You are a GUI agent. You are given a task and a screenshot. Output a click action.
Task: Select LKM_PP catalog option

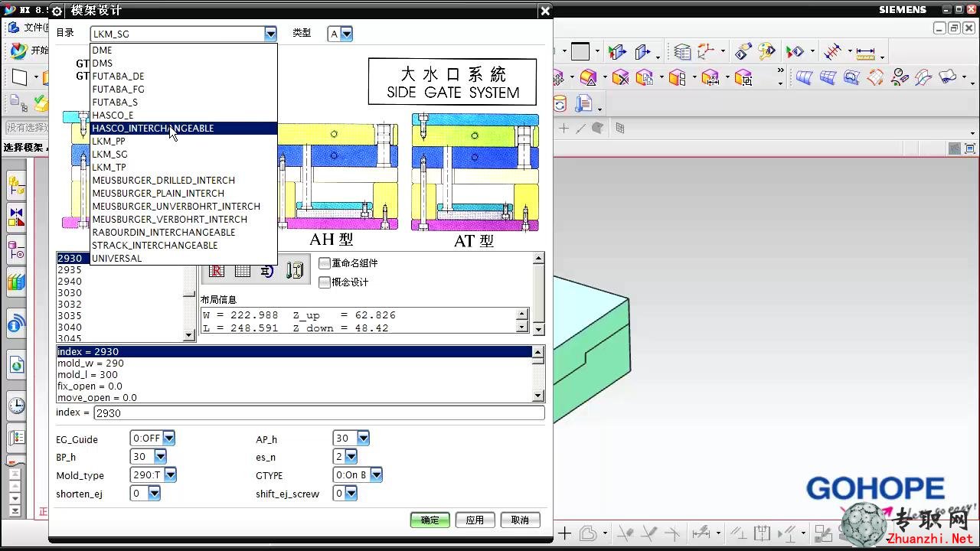(x=183, y=142)
